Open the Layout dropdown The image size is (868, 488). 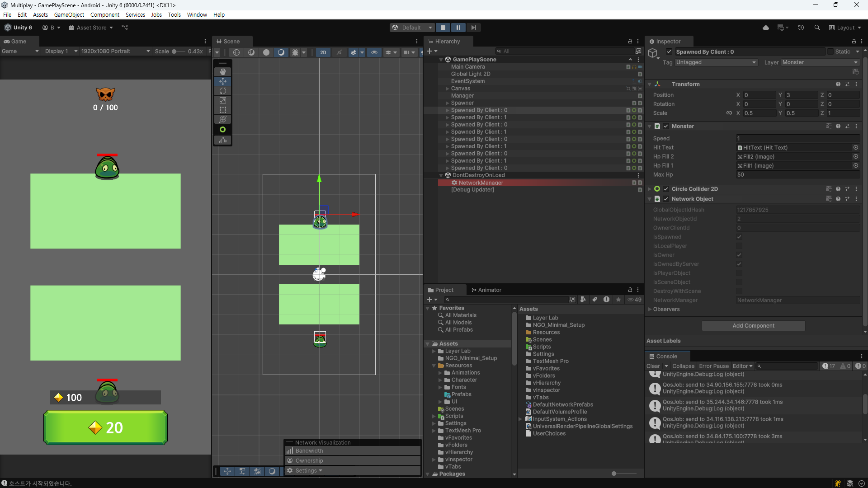point(845,28)
